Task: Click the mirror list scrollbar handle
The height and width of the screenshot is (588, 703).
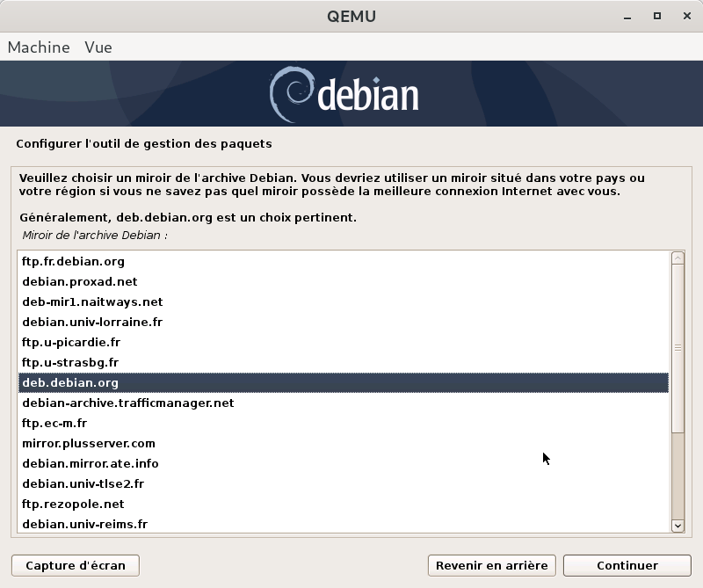Action: coord(678,347)
